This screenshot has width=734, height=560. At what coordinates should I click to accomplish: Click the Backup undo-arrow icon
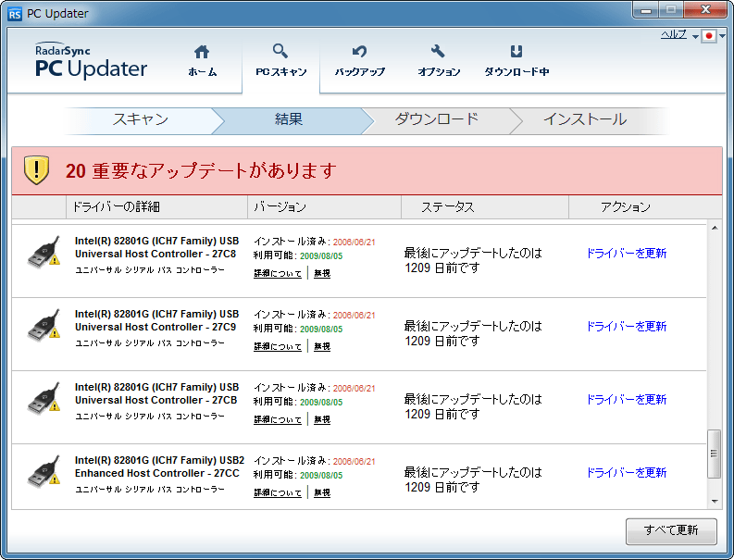[x=359, y=51]
